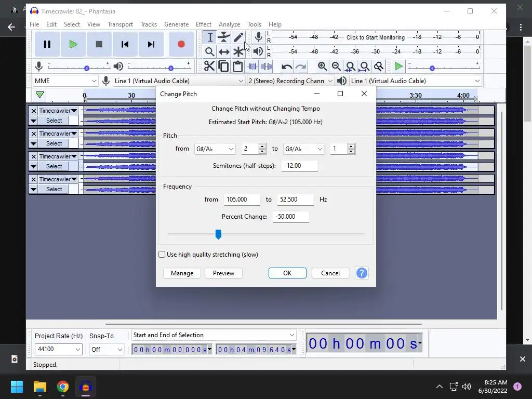Click the record meter microphone icon
This screenshot has width=532, height=399.
[259, 37]
